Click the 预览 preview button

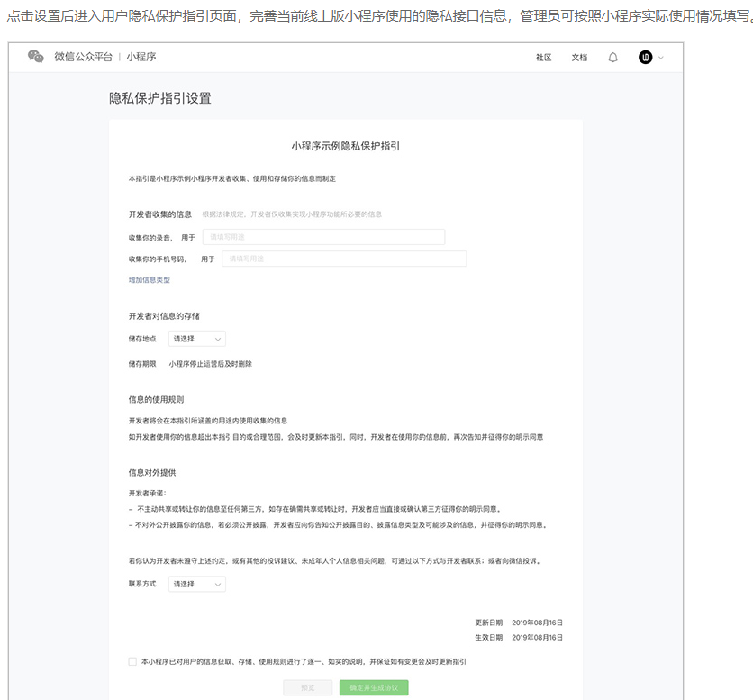point(307,688)
